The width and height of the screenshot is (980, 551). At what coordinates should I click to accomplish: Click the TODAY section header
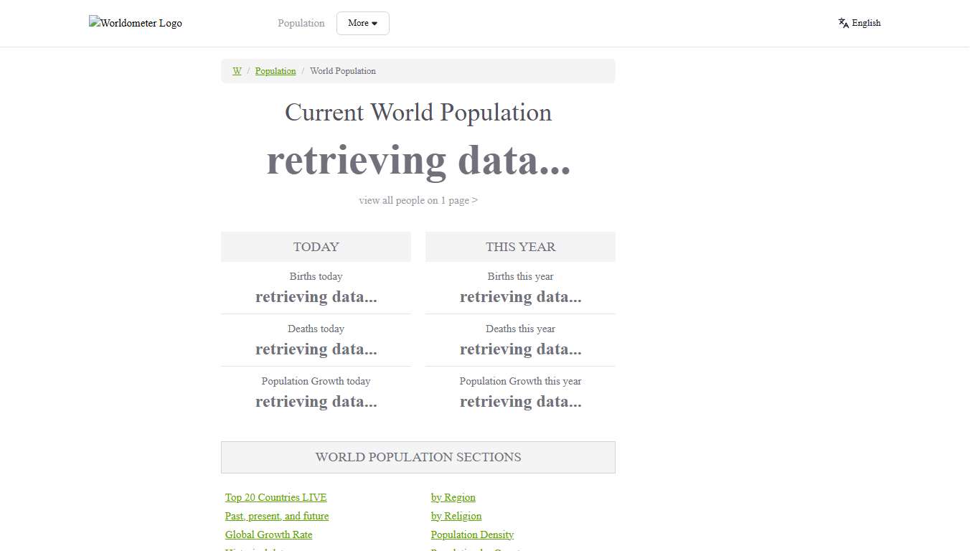coord(316,246)
